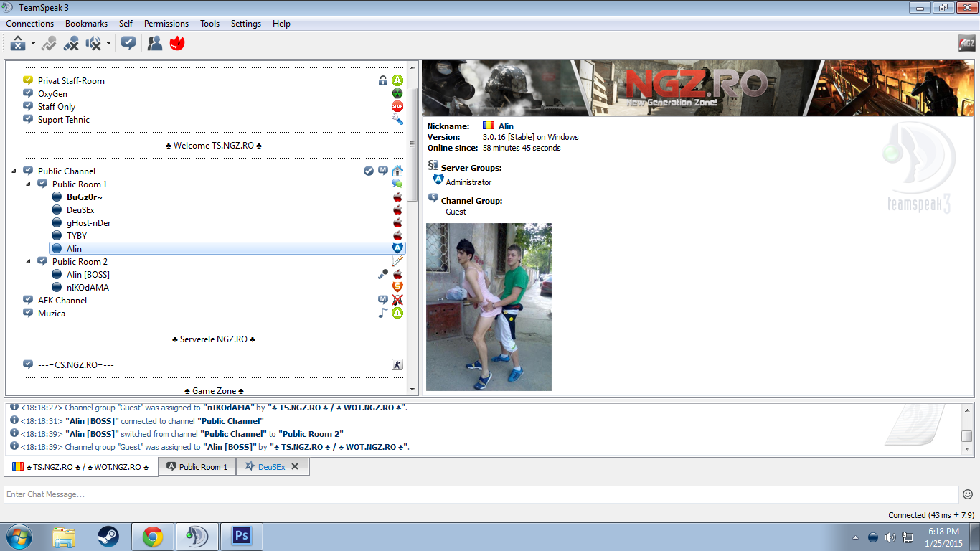Viewport: 980px width, 551px height.
Task: Click the subscribe to all channels icon
Action: tap(128, 44)
